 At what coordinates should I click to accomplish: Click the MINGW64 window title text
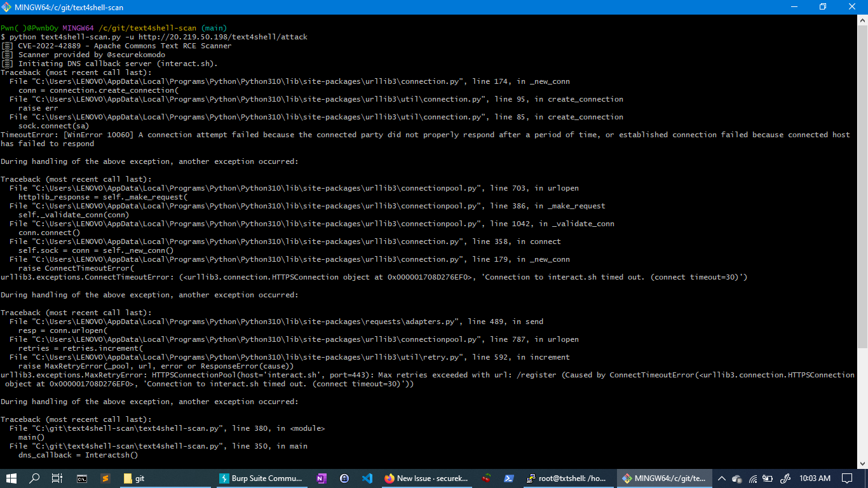[x=69, y=7]
